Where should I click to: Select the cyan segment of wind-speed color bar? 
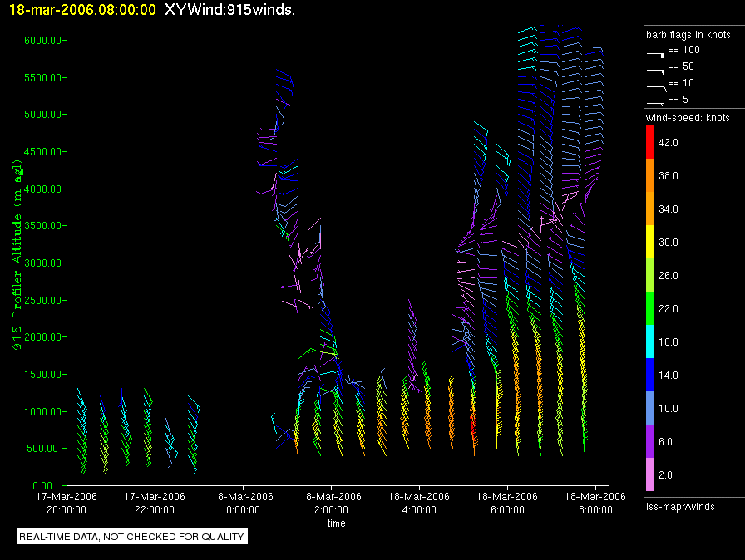click(650, 342)
